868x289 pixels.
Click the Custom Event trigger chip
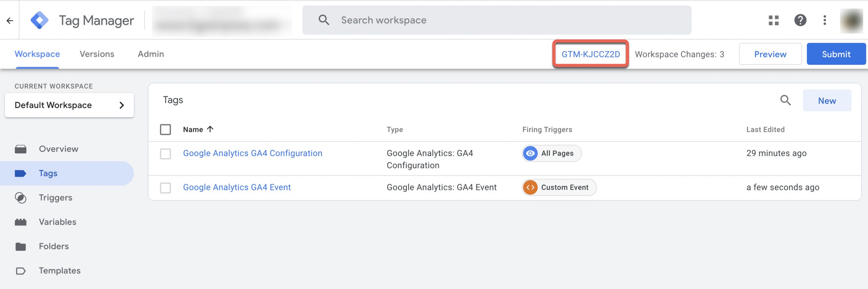(559, 187)
